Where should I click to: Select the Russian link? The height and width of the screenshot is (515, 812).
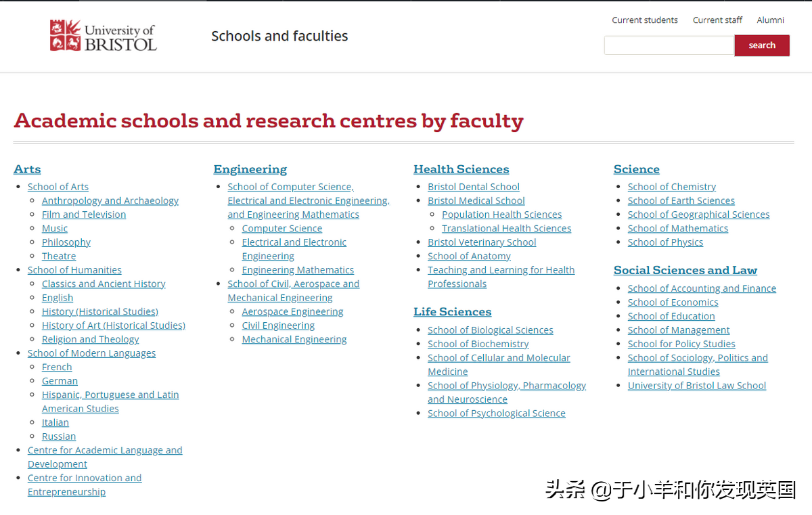pyautogui.click(x=59, y=436)
